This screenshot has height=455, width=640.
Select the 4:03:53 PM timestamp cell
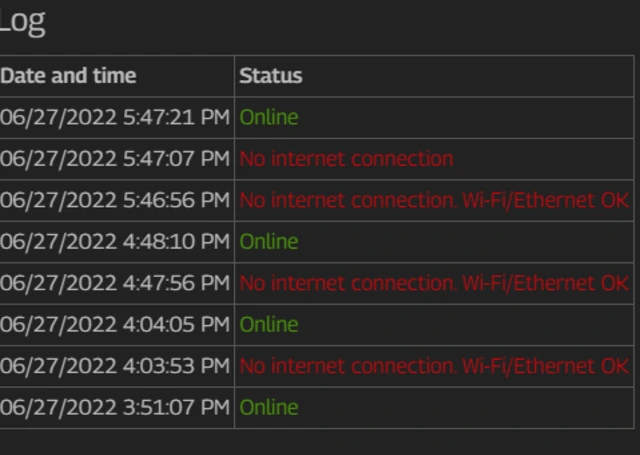(x=115, y=366)
